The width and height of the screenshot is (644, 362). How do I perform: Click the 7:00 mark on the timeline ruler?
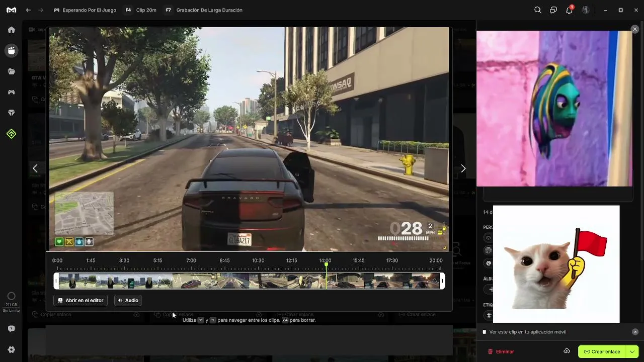pyautogui.click(x=191, y=260)
